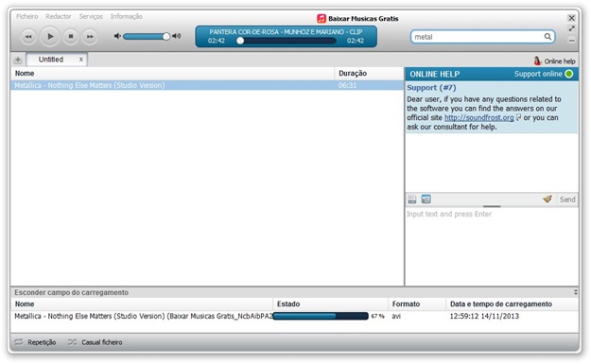This screenshot has width=591, height=364.
Task: Click the chat history window icon
Action: (x=426, y=199)
